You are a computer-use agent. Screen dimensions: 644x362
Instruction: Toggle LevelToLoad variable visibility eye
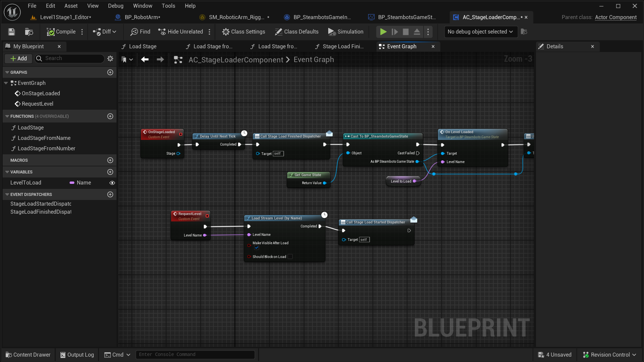pos(112,183)
